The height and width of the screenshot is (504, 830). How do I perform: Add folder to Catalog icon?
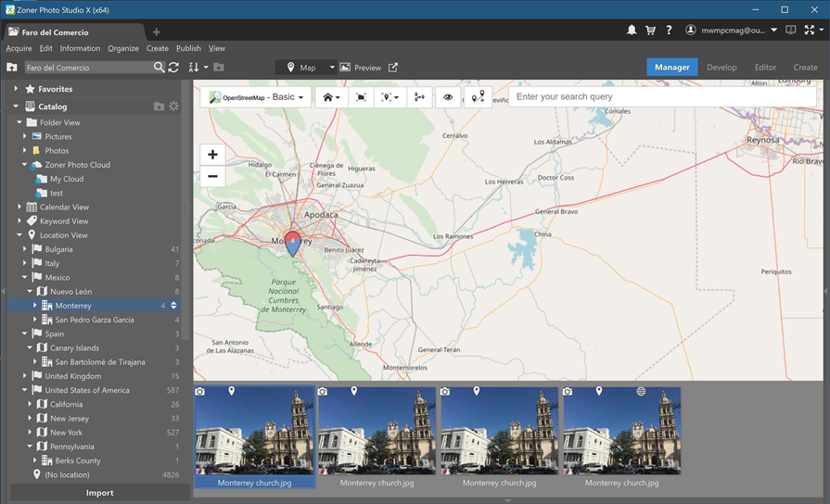159,107
